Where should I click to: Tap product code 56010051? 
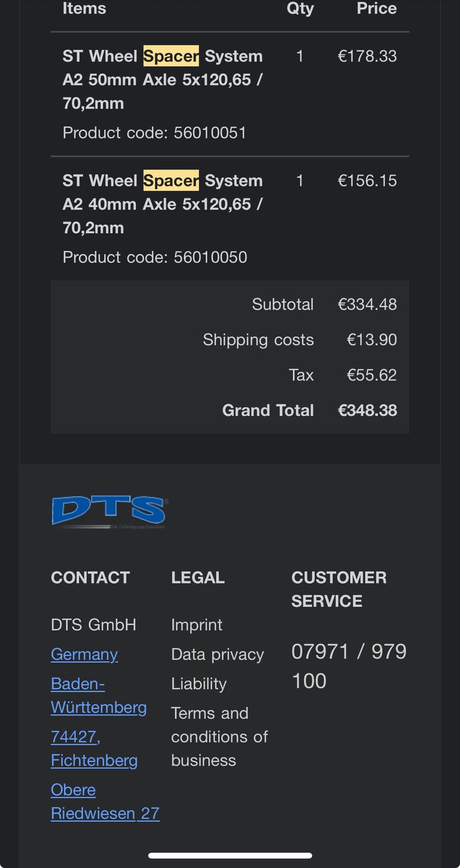coord(209,133)
